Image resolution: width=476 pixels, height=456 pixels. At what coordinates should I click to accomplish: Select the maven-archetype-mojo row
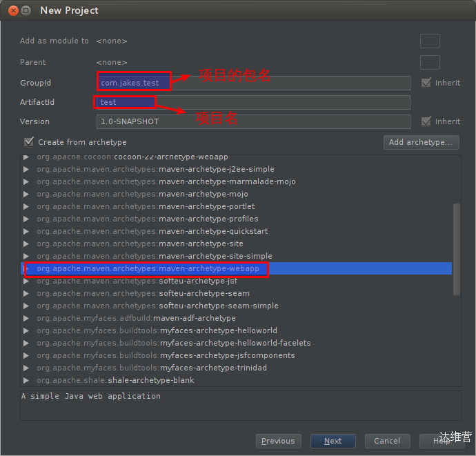coord(236,194)
